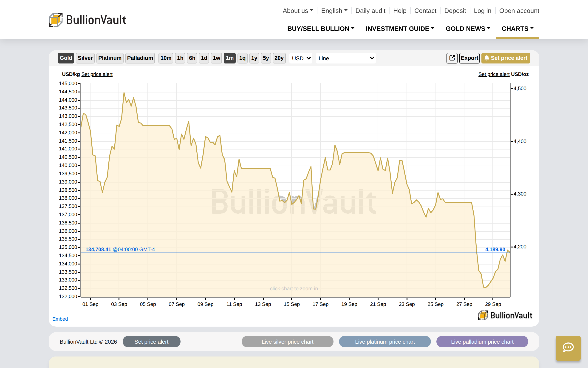Expand the English language menu
This screenshot has width=588, height=368.
coord(334,11)
